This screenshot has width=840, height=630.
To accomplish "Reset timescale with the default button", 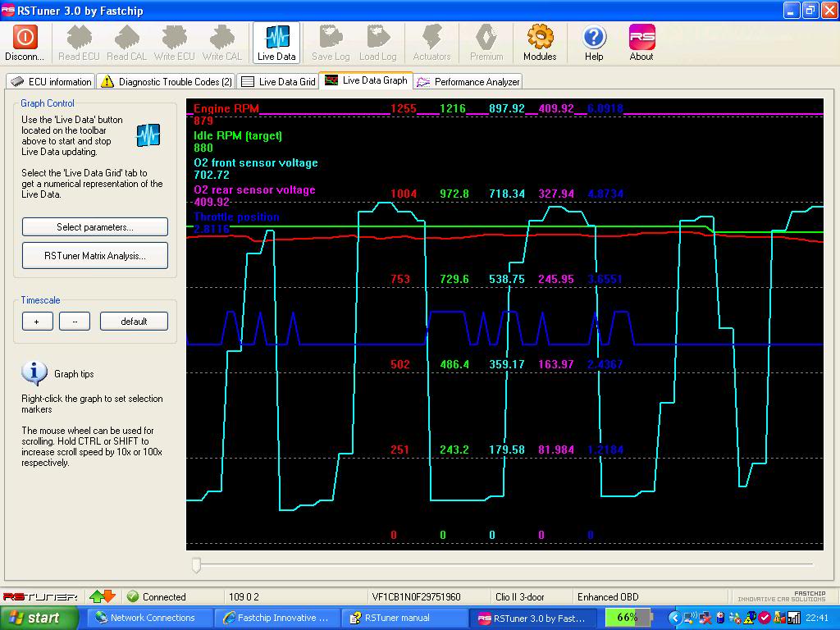I will [x=134, y=322].
